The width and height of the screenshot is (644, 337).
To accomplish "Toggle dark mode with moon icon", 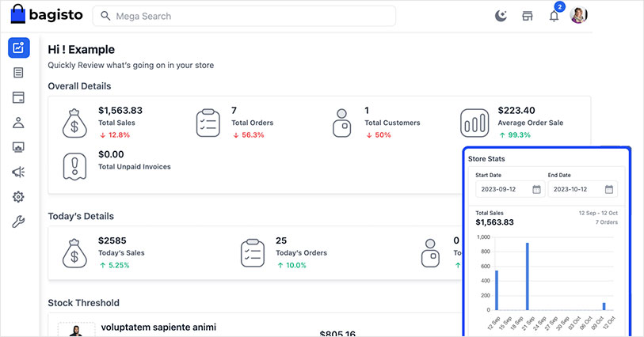I will click(500, 16).
